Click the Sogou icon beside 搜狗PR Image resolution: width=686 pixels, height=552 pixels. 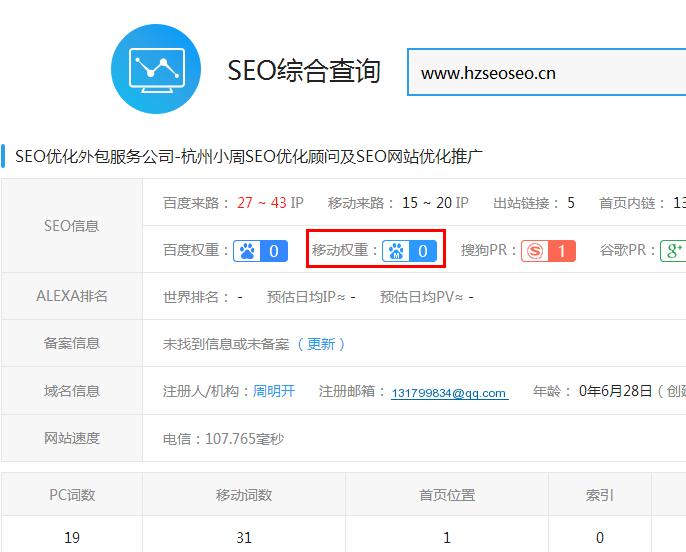pyautogui.click(x=536, y=251)
